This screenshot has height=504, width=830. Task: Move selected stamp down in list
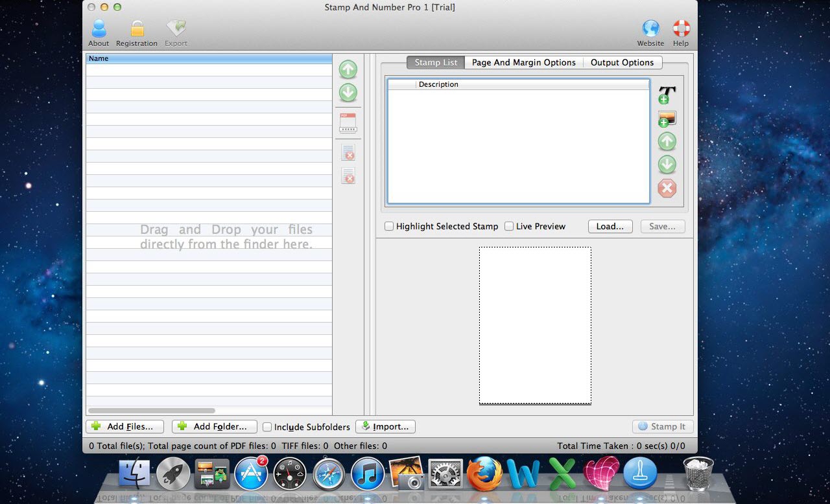(x=667, y=165)
